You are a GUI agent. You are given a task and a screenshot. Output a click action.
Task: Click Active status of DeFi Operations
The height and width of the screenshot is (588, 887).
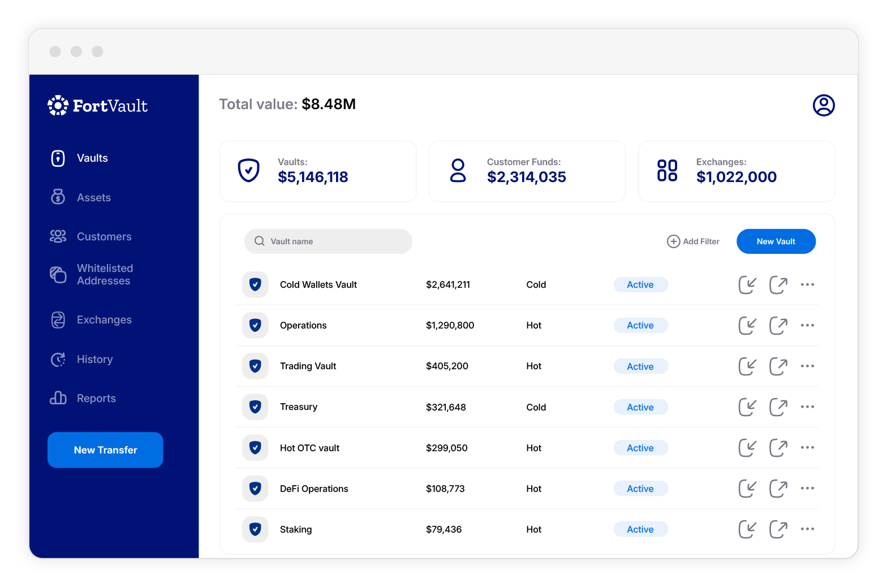(640, 488)
